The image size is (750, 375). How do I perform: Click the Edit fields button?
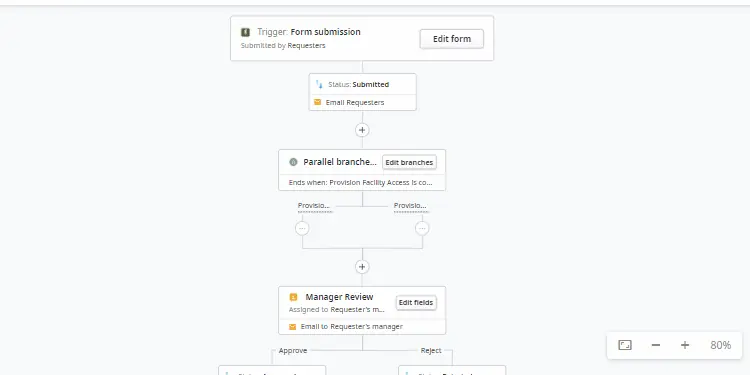(x=416, y=303)
